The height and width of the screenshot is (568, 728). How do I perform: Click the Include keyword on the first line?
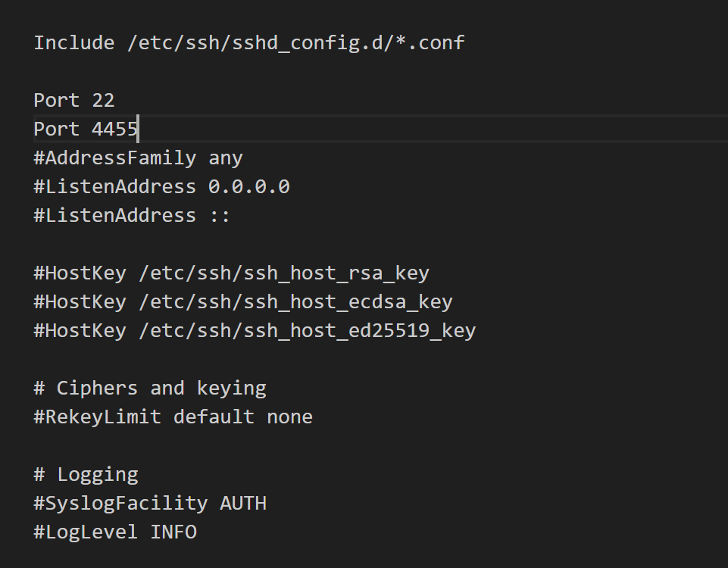73,42
